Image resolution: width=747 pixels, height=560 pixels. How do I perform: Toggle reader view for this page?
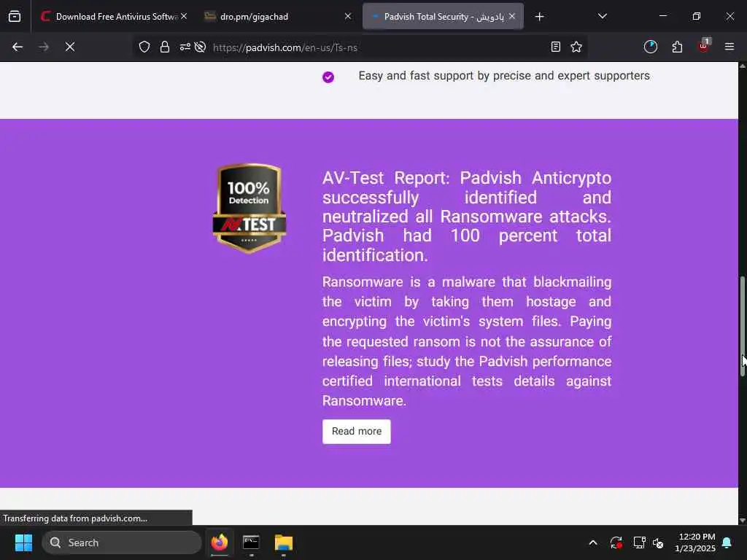coord(555,47)
